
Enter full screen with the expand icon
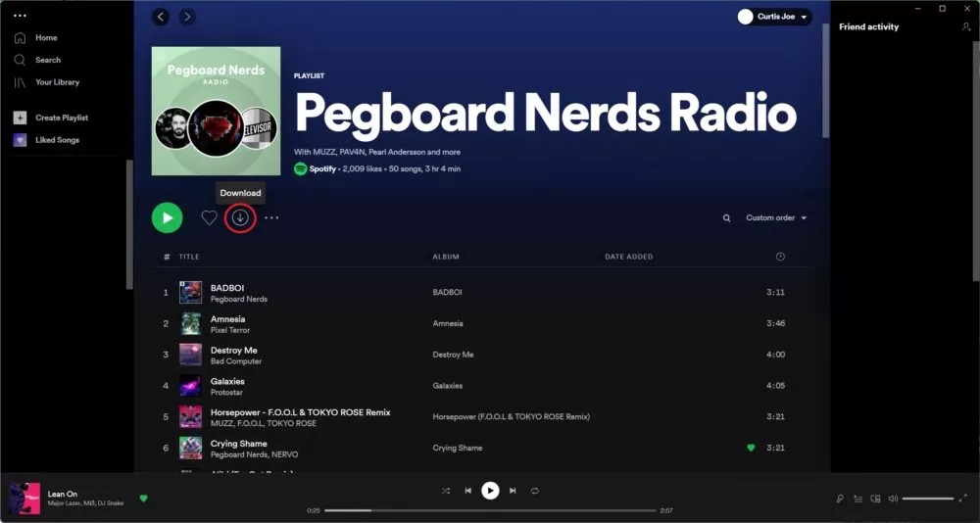pyautogui.click(x=962, y=498)
